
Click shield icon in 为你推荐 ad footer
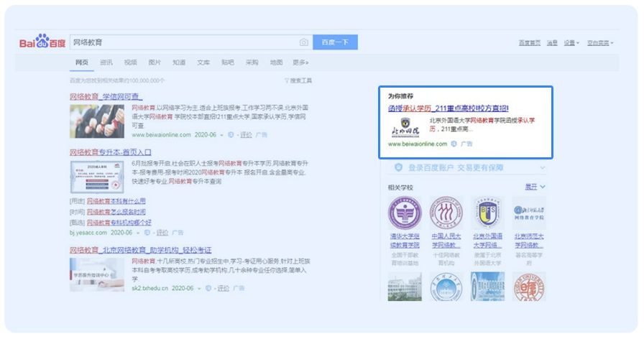454,144
